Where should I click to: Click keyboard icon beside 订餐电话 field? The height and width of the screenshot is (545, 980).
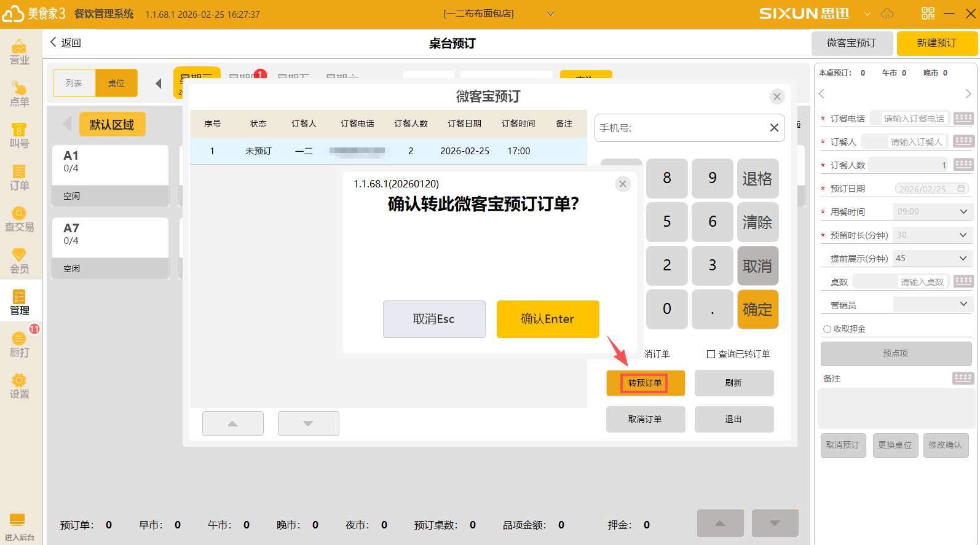[963, 118]
